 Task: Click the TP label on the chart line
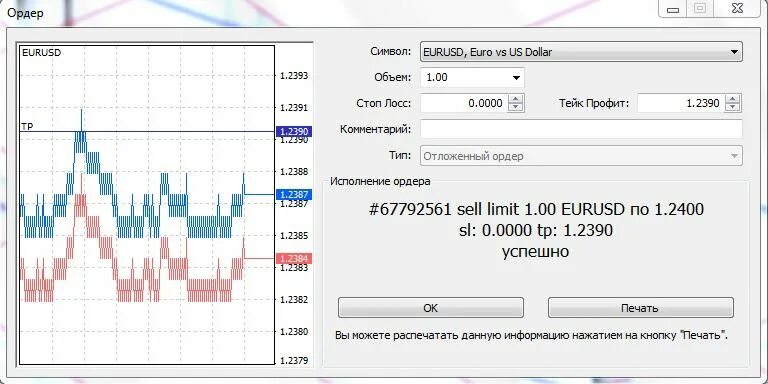27,126
